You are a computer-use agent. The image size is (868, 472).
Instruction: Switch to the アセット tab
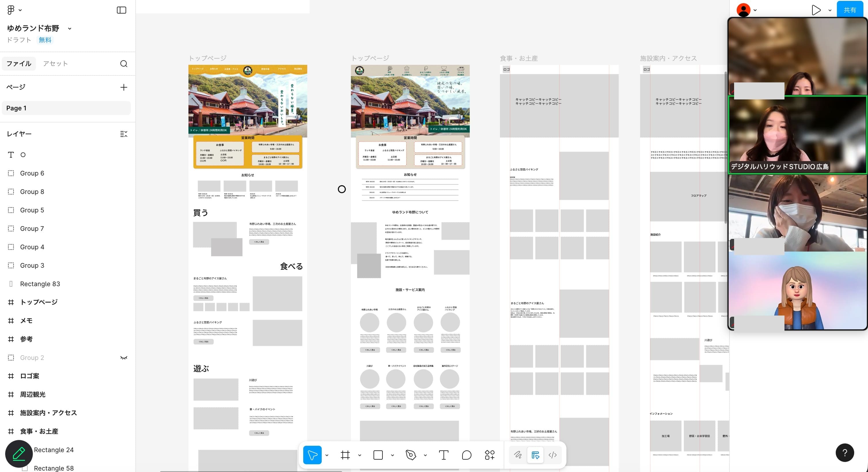coord(55,64)
